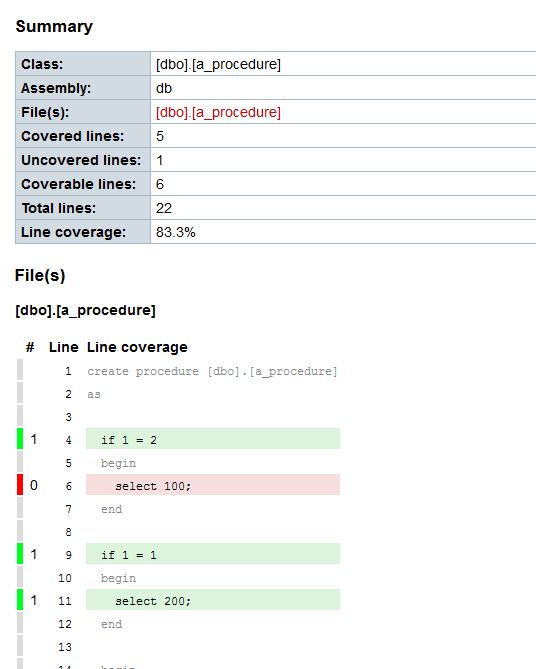Image resolution: width=536 pixels, height=669 pixels.
Task: Click the green coverage marker on line 9
Action: (x=20, y=554)
